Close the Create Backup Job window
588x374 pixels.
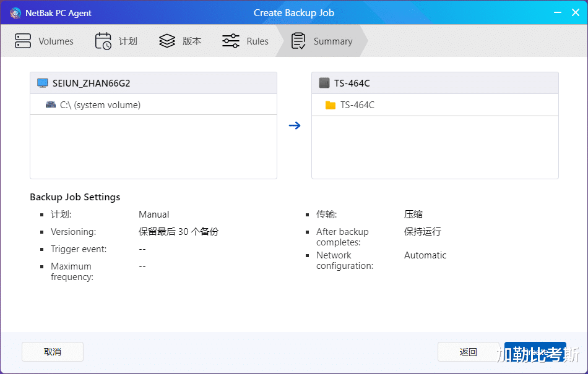point(576,12)
